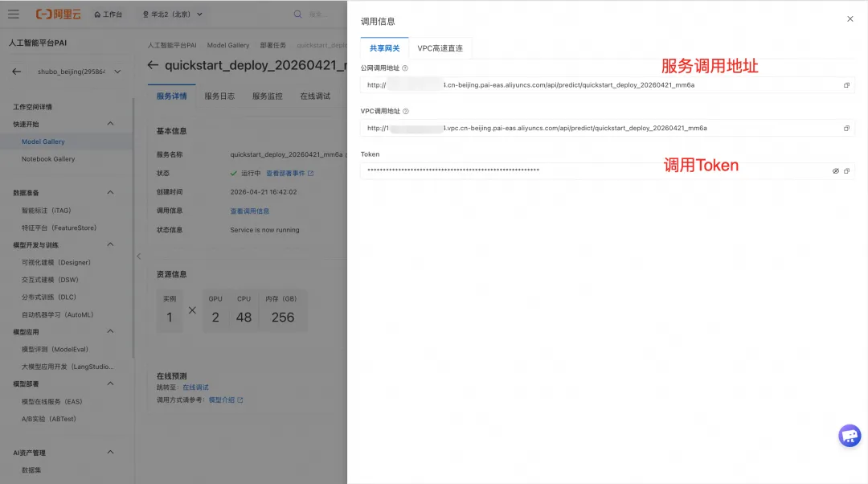Click the 公网调用地址 help icon
Viewport: 868px width, 484px height.
405,68
